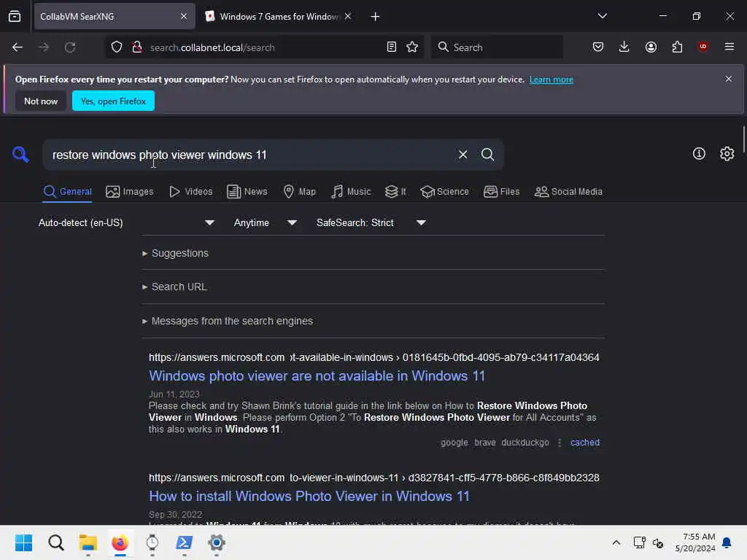Switch to Science search category
Viewport: 747px width, 560px height.
[x=444, y=192]
